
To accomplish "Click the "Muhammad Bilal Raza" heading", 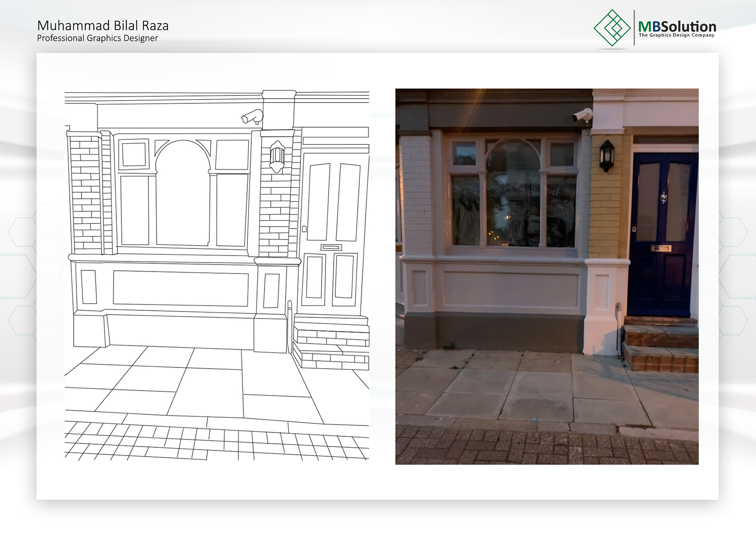I will (x=103, y=26).
